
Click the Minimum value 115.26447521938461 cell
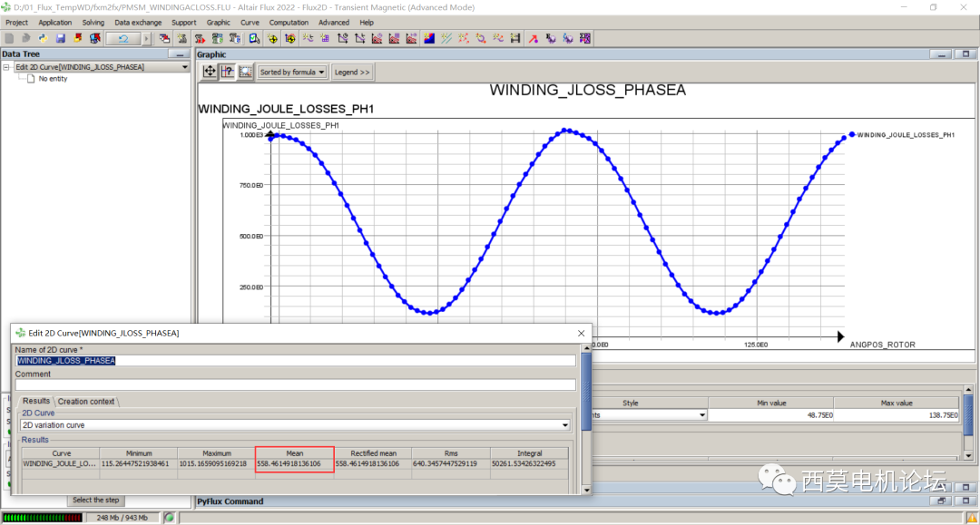pos(139,464)
